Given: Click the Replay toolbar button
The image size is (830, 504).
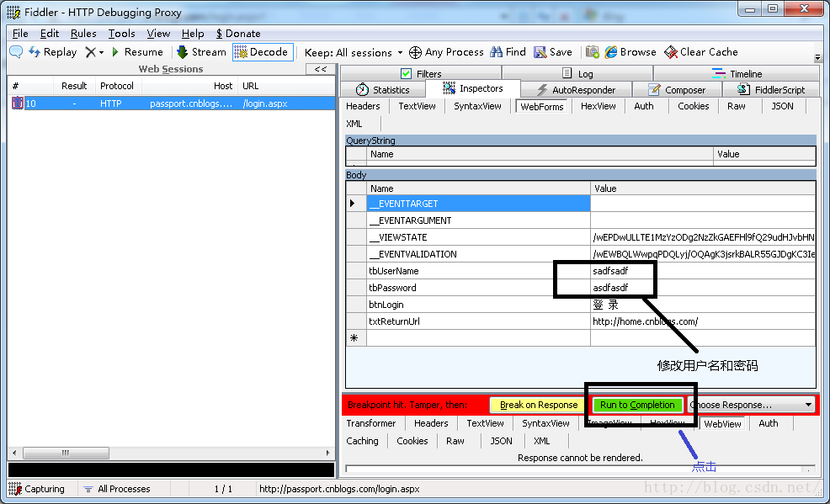Looking at the screenshot, I should [x=52, y=52].
